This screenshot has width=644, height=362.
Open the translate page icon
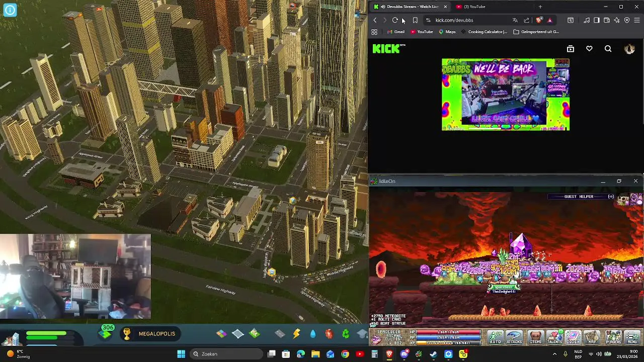(515, 20)
